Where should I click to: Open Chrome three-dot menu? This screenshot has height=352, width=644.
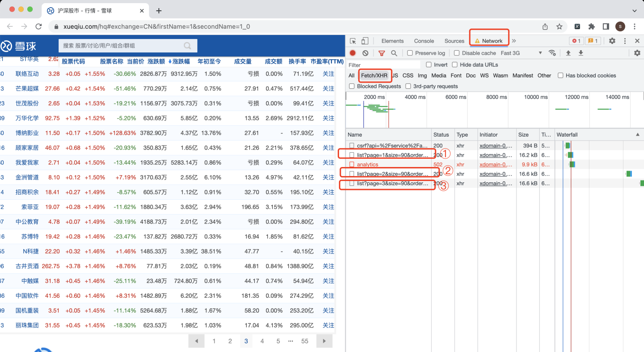(635, 26)
